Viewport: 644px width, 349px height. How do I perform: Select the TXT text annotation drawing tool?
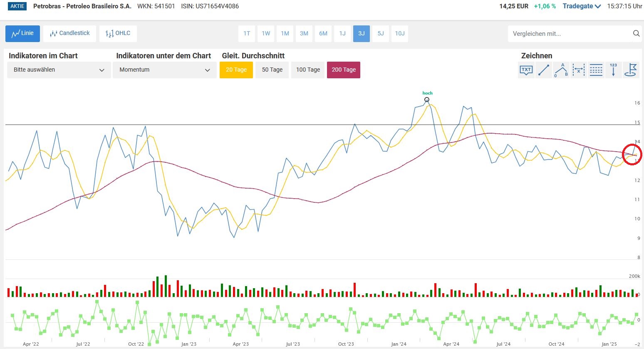(526, 70)
